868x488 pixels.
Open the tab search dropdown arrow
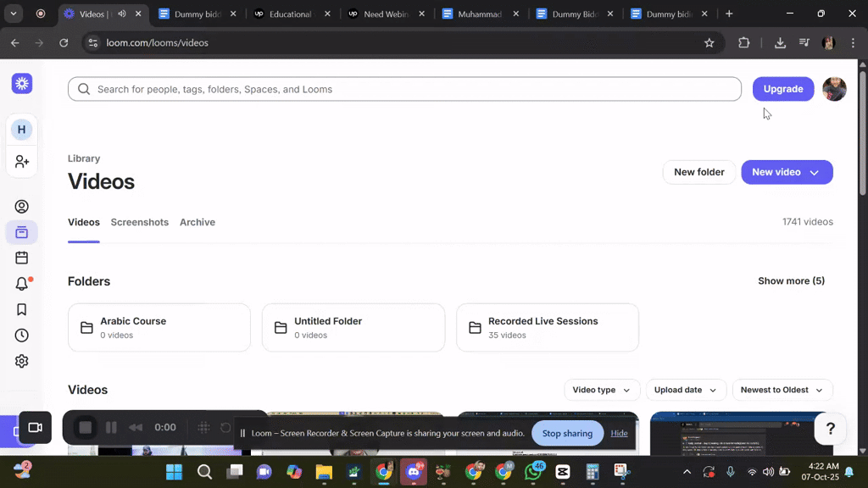14,14
